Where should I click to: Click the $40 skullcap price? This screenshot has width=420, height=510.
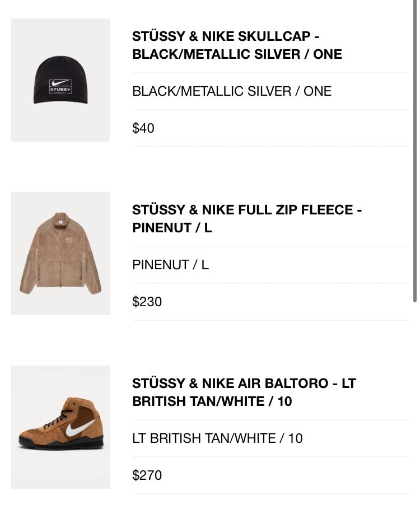(143, 128)
